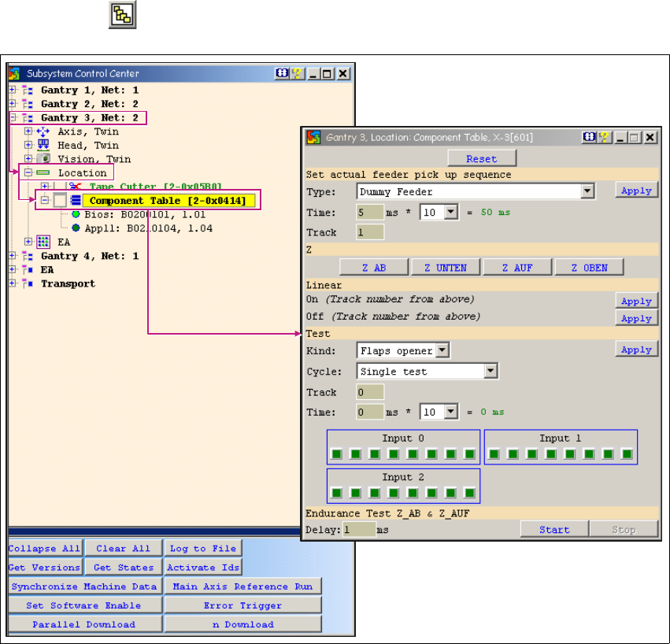Click the Axis, Twin node icon
Viewport: 670px width, 644px height.
(44, 131)
